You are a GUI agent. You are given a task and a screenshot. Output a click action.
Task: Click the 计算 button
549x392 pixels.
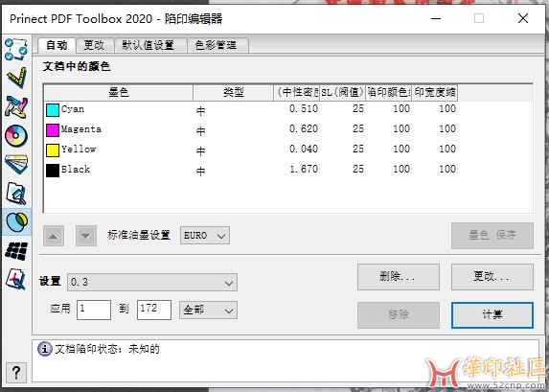tap(492, 315)
